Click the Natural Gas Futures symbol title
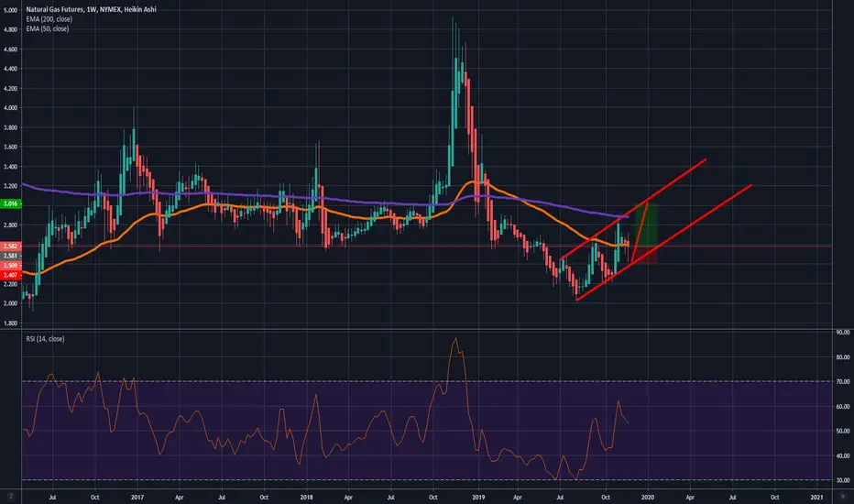 [91, 9]
